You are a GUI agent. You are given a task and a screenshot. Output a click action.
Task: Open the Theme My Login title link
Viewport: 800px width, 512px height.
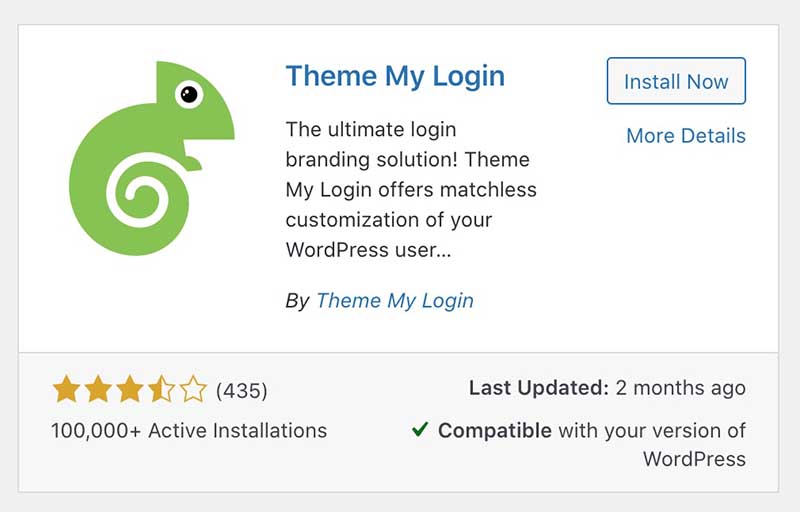pos(395,76)
